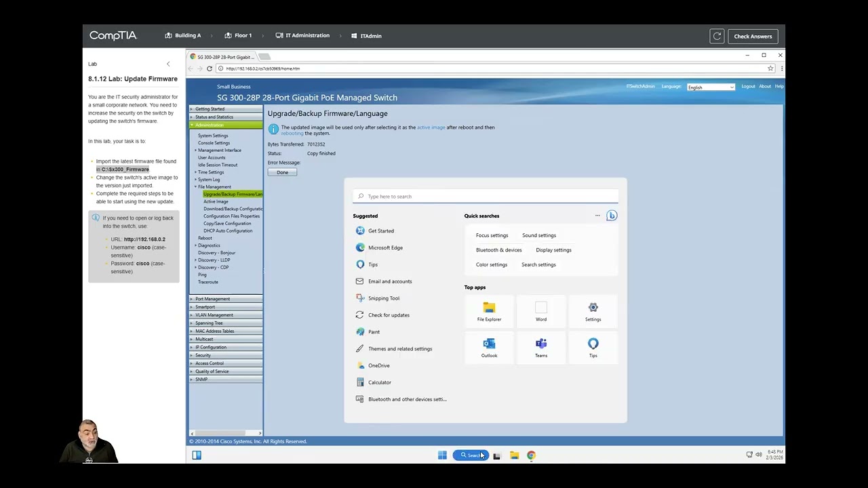Click the Bing chat icon in search panel

point(612,216)
